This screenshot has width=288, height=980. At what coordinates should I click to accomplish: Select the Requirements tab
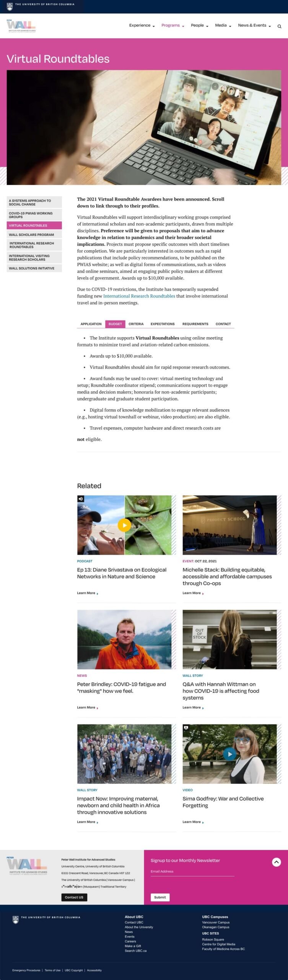pyautogui.click(x=195, y=324)
